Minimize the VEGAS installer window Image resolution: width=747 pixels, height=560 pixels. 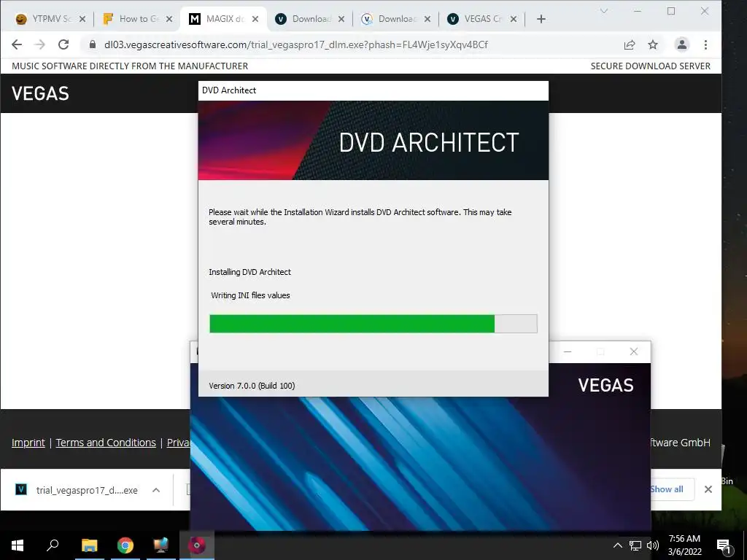click(568, 351)
